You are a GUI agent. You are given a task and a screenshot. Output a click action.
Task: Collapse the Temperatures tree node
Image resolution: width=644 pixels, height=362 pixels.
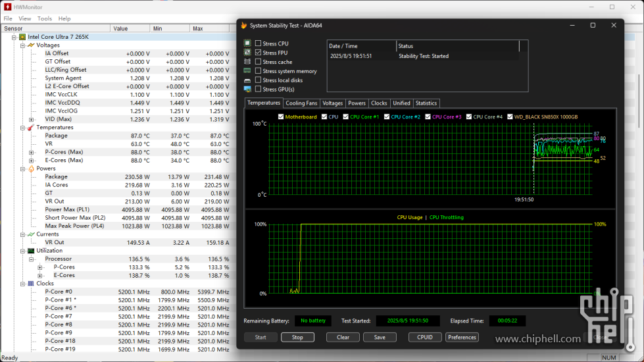(x=22, y=128)
